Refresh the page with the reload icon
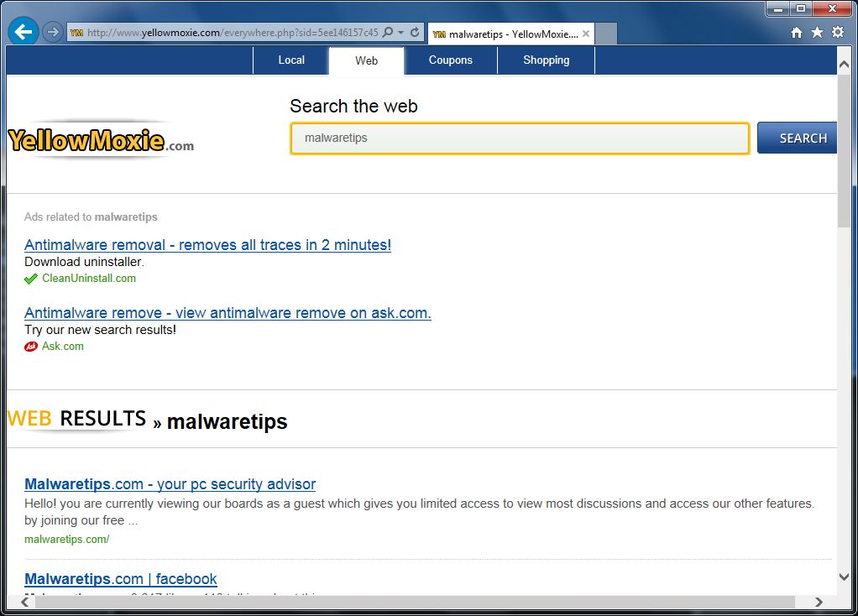 coord(415,32)
